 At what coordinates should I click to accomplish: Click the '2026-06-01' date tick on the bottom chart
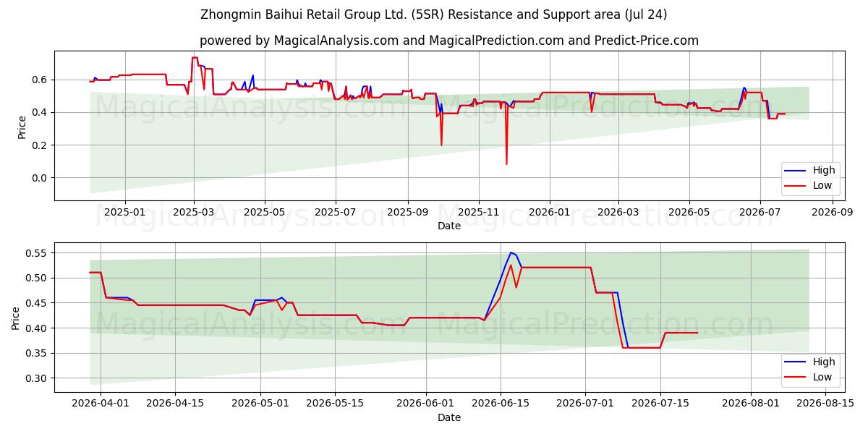426,404
